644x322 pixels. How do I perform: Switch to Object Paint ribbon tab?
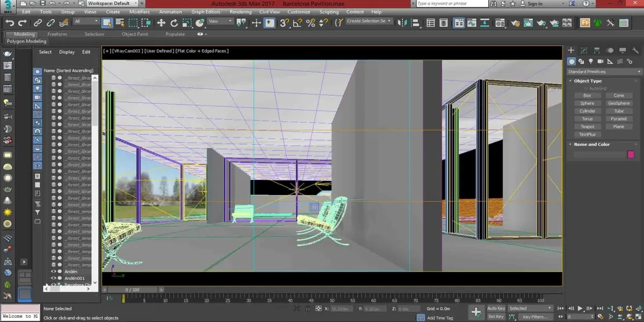point(135,34)
